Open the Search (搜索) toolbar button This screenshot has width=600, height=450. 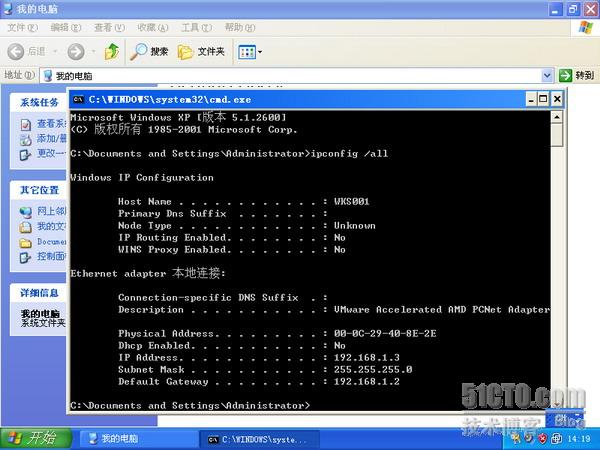point(149,51)
